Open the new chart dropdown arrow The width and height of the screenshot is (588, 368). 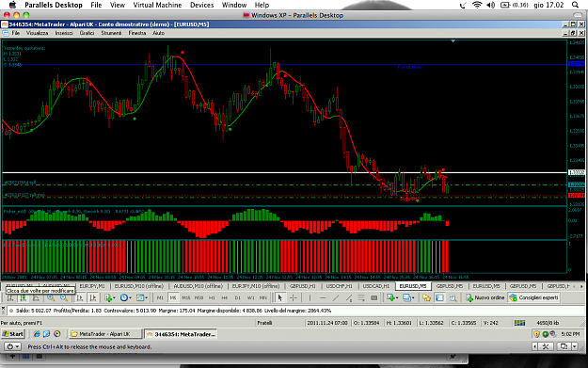[x=397, y=297]
